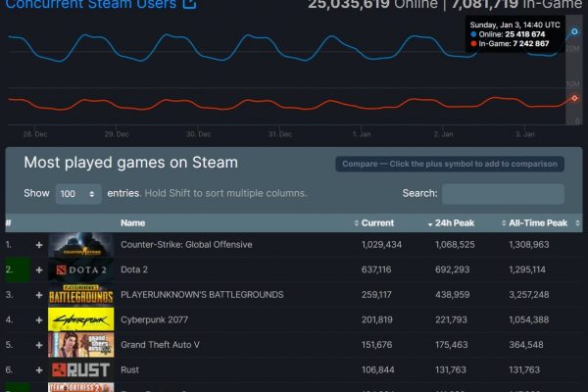This screenshot has width=588, height=392.
Task: Click the 2. Jan axis label
Action: (443, 134)
